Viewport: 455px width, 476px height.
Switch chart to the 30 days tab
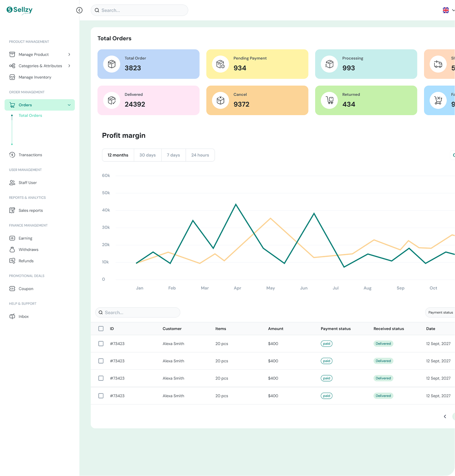pos(148,155)
